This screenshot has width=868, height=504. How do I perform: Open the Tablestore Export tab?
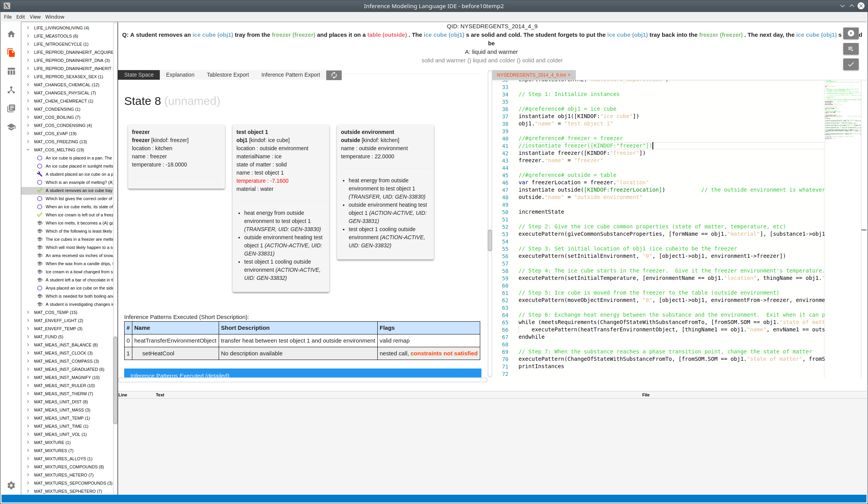point(228,75)
